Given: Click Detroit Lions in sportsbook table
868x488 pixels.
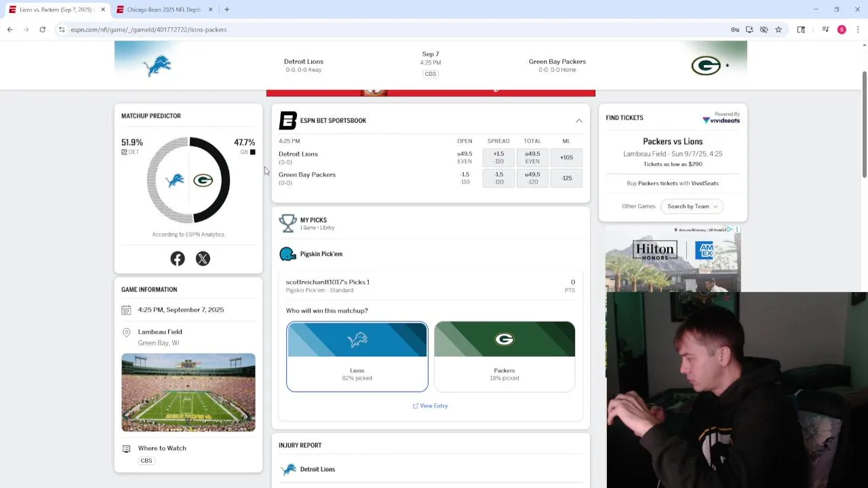Looking at the screenshot, I should [x=298, y=154].
